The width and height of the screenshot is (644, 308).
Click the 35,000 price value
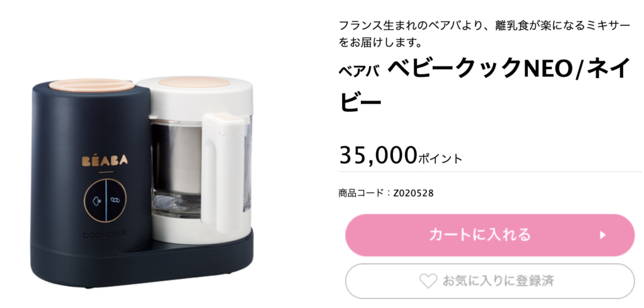coord(378,155)
